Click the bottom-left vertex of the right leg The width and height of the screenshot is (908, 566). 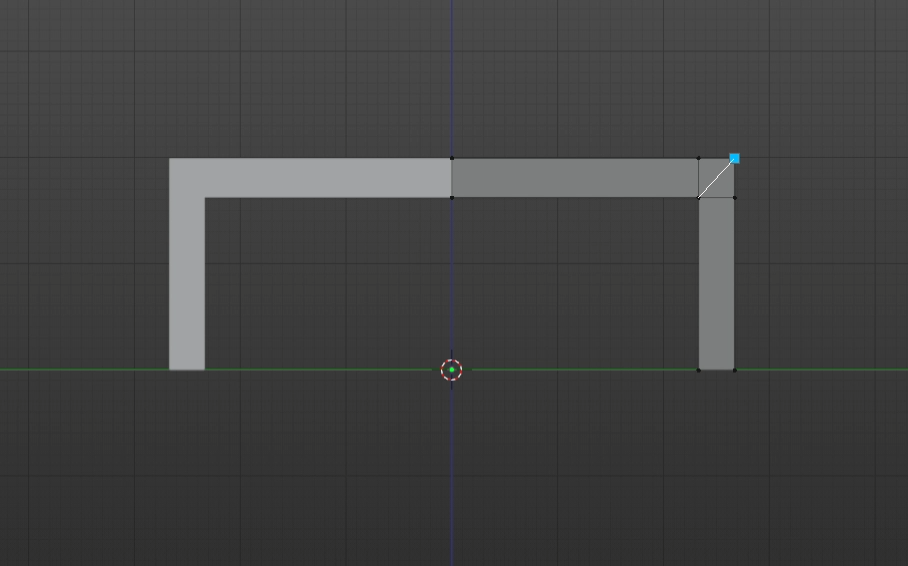(699, 370)
